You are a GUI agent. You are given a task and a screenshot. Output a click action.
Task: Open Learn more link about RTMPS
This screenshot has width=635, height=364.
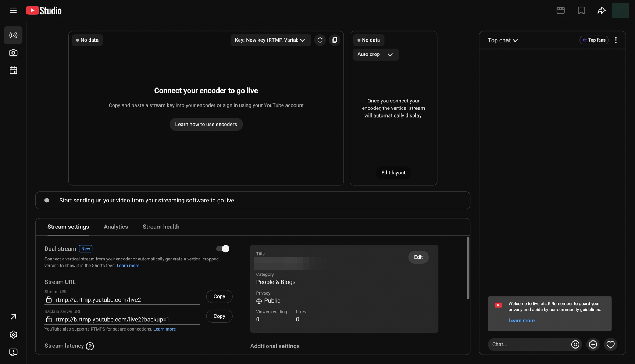point(164,329)
